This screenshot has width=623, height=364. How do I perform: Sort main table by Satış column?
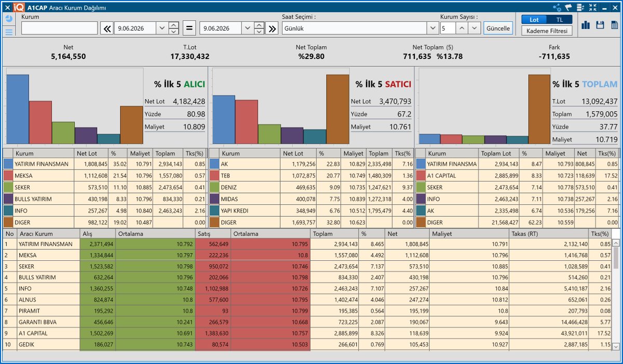pyautogui.click(x=213, y=234)
